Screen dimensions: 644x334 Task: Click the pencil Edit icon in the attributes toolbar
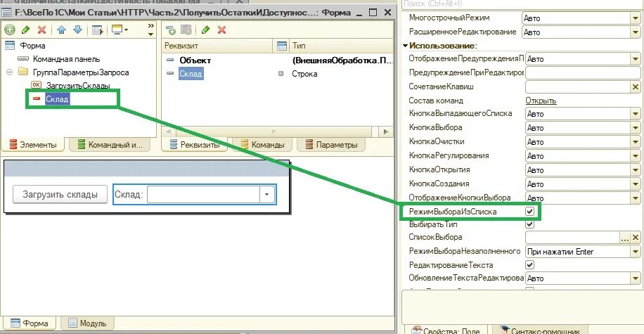pyautogui.click(x=206, y=30)
